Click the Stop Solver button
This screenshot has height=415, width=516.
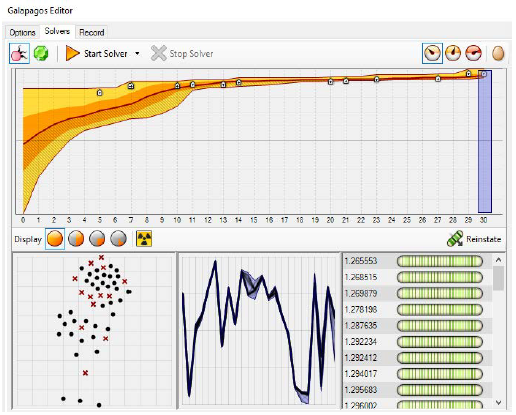click(x=182, y=53)
